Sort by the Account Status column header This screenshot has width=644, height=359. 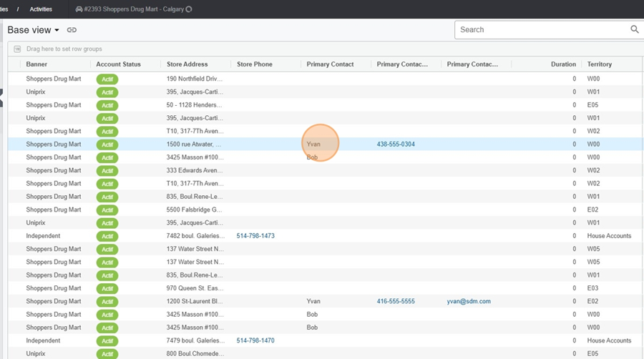point(118,64)
